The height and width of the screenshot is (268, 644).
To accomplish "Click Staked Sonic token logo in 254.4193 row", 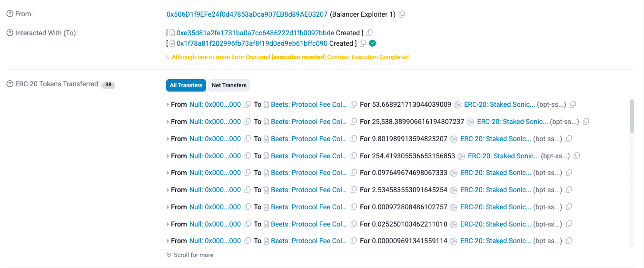I will 462,156.
